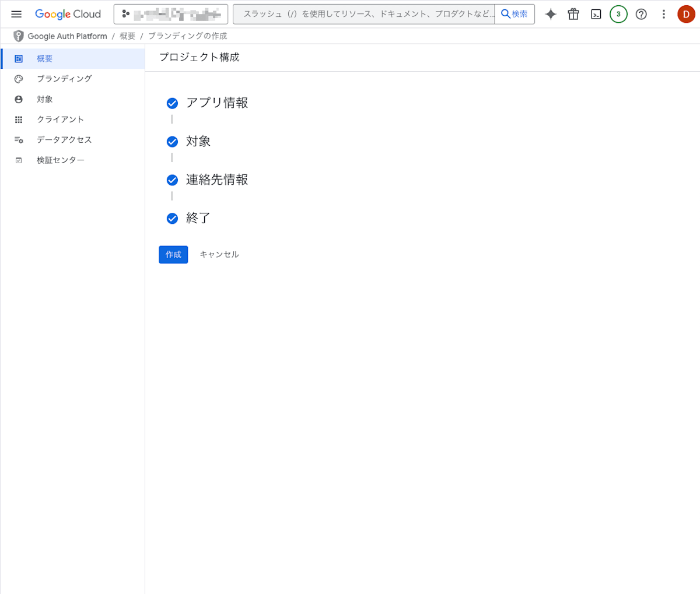Open notifications badge showing 3

[x=618, y=14]
